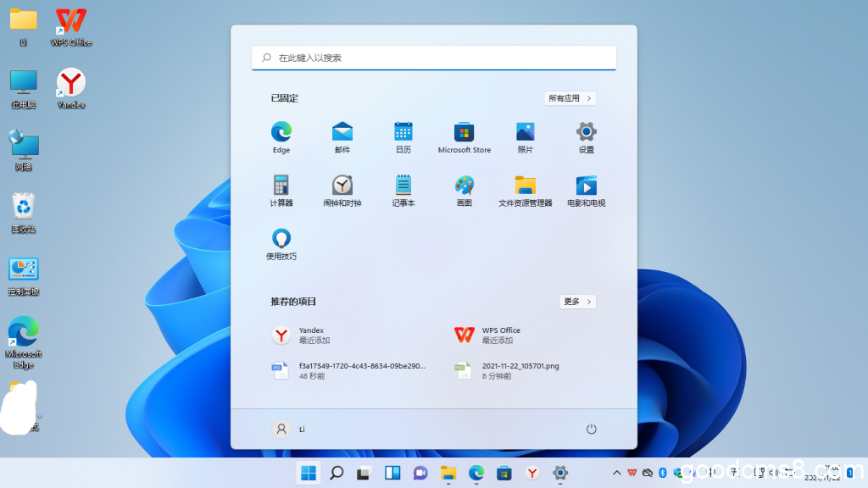Click WPS icon in system tray
Viewport: 868px width, 488px height.
[x=632, y=473]
